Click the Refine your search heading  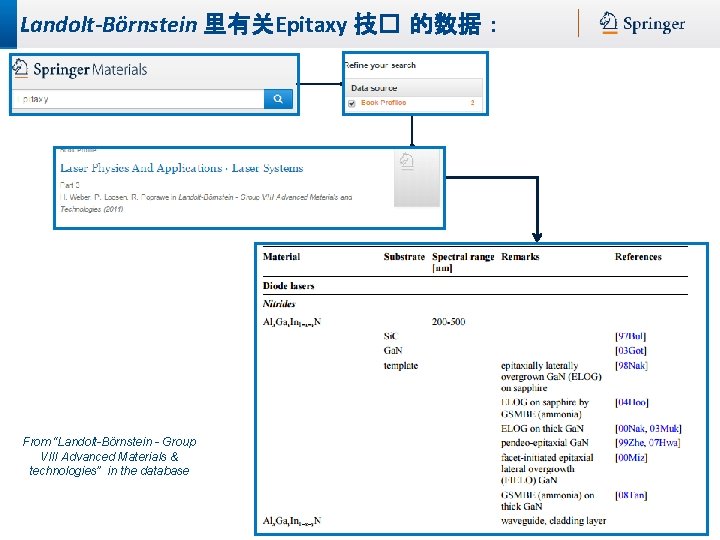pos(380,65)
